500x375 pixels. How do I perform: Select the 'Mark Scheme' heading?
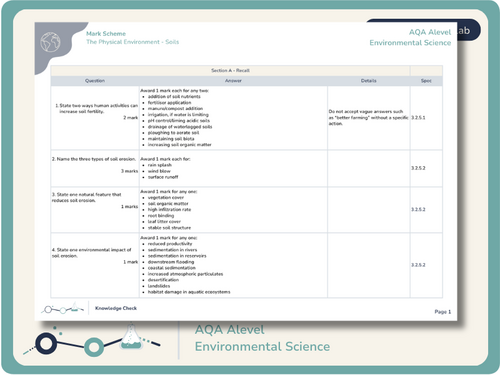(106, 34)
